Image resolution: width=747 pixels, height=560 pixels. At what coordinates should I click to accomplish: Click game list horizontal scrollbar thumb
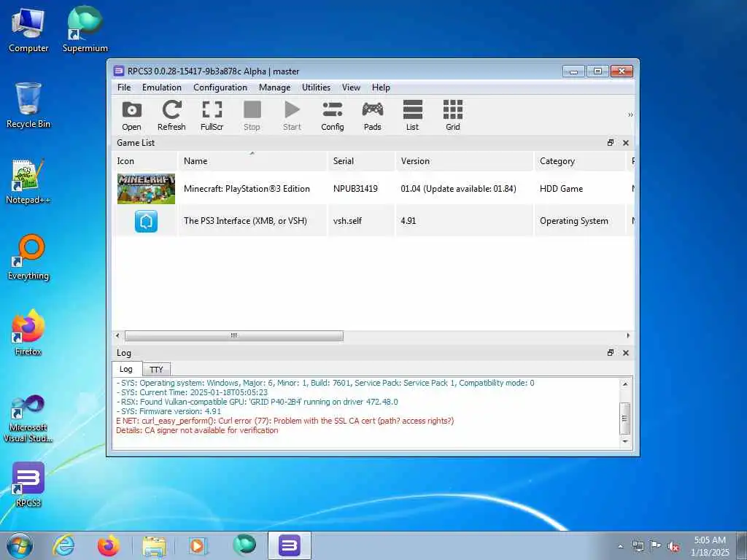[x=234, y=335]
